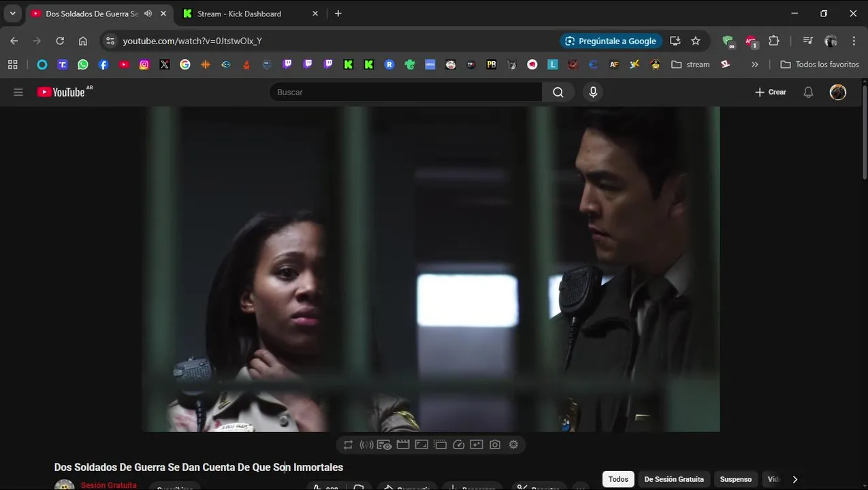The image size is (868, 490).
Task: Open enhancer settings gear icon
Action: (x=513, y=445)
